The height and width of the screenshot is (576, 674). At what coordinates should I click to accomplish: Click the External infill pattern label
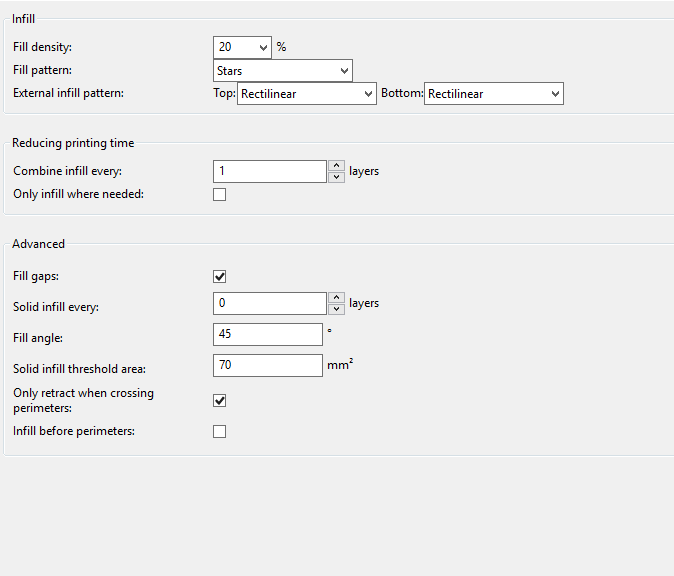click(x=68, y=93)
